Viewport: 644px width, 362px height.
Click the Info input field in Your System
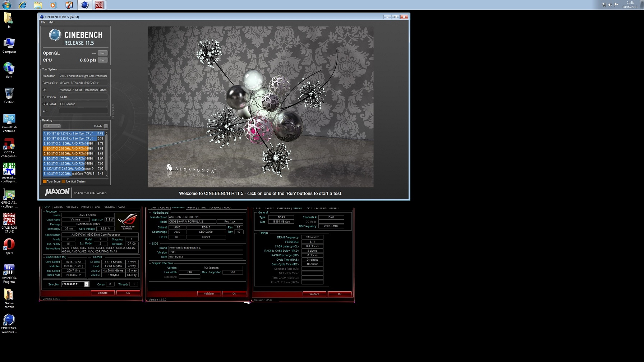tap(83, 111)
